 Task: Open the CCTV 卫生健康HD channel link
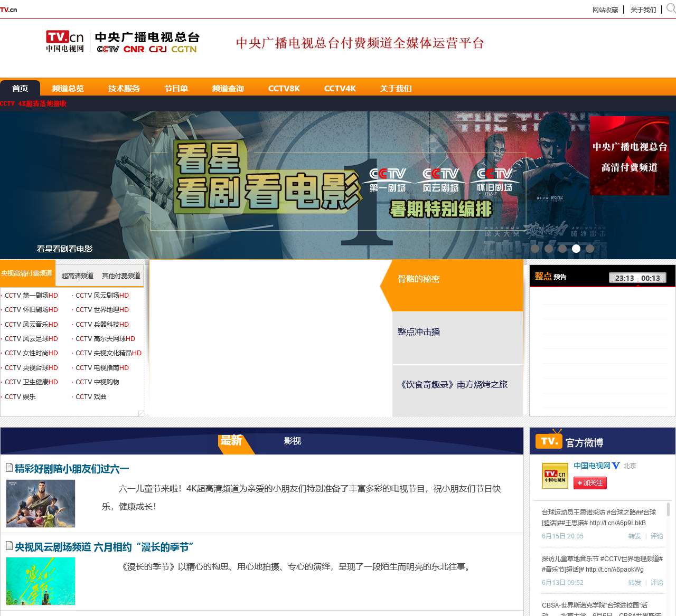click(31, 382)
